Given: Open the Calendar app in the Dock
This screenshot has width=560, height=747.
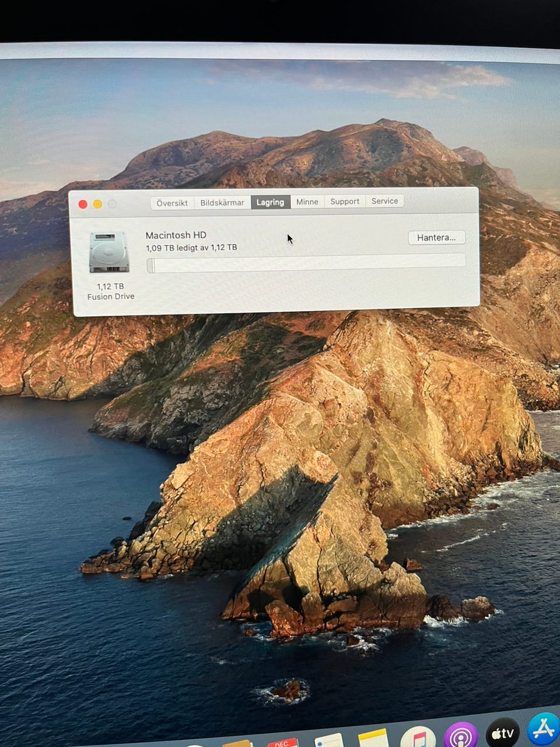Looking at the screenshot, I should [282, 743].
